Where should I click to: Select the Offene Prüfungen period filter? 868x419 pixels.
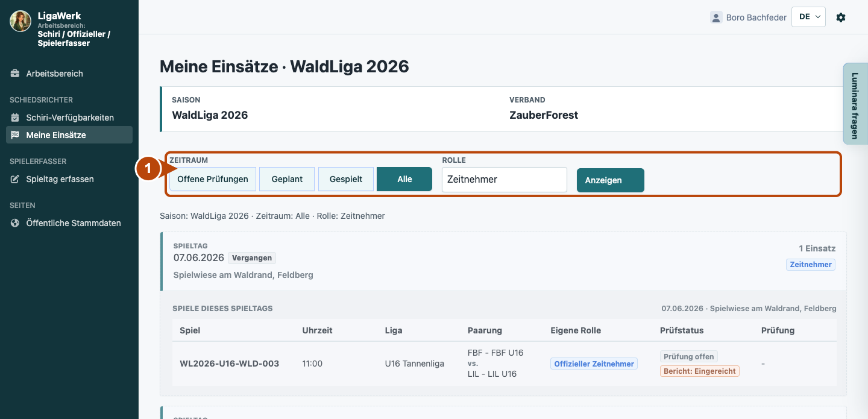tap(213, 179)
